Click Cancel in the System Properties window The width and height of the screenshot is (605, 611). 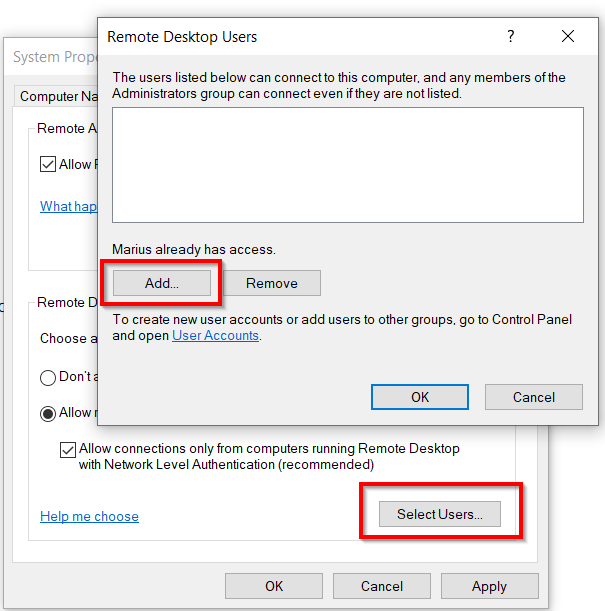coord(382,586)
